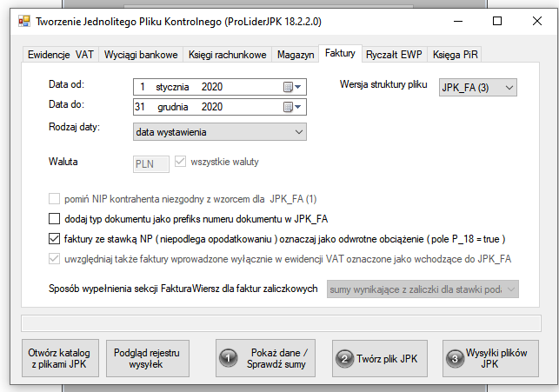Click the number 1 circle icon on Pokaż dane
This screenshot has width=559, height=392.
229,358
